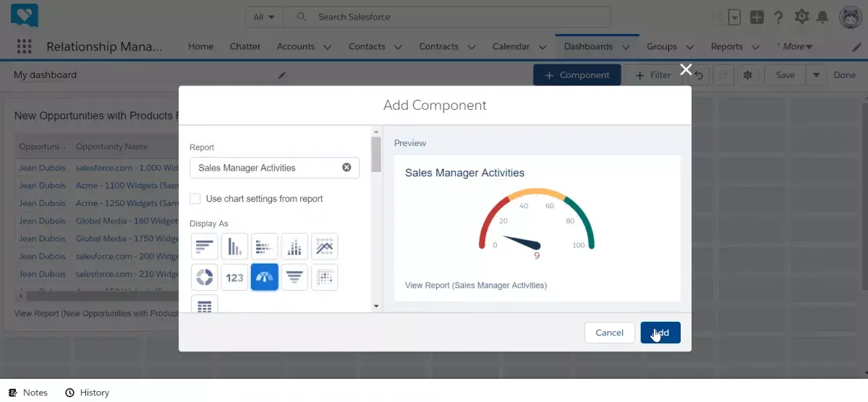
Task: Select the 123 metric display type
Action: point(234,277)
